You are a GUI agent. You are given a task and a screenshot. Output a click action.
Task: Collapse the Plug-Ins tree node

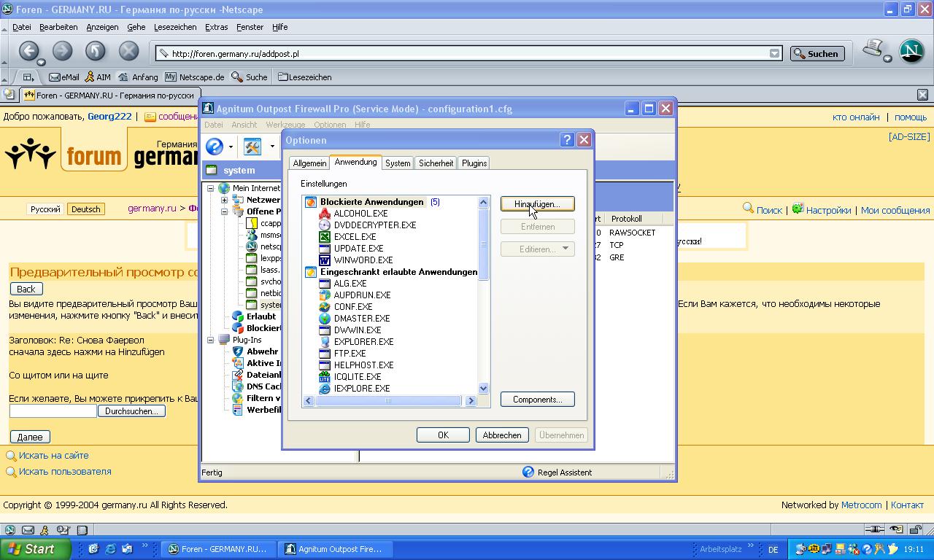pyautogui.click(x=210, y=340)
